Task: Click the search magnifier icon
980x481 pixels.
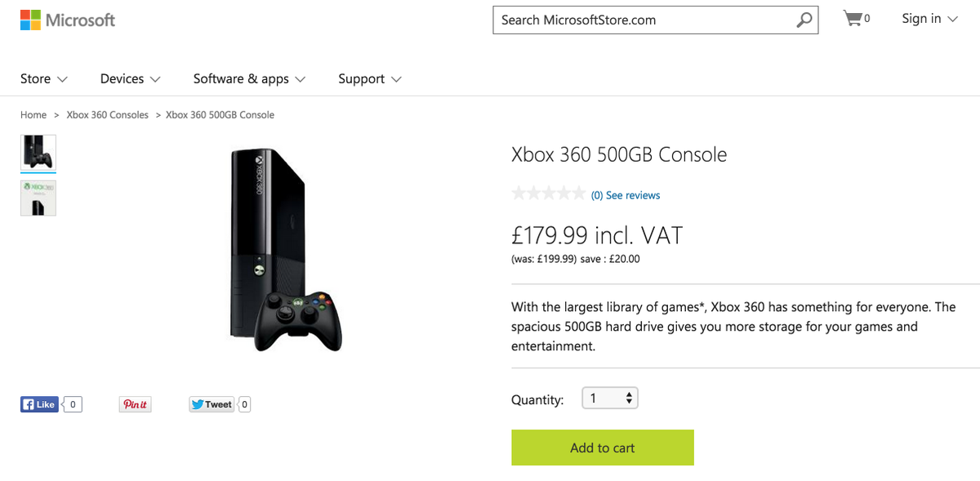Action: tap(804, 20)
